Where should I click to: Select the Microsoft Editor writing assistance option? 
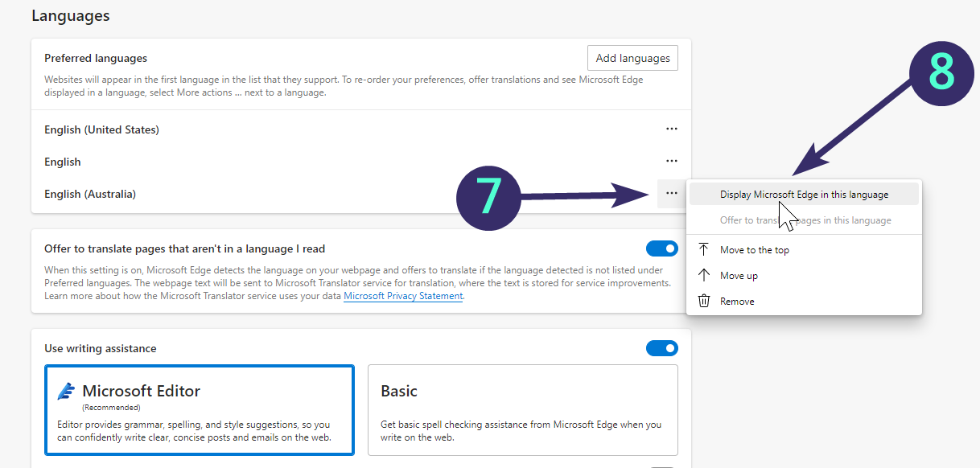click(x=200, y=410)
